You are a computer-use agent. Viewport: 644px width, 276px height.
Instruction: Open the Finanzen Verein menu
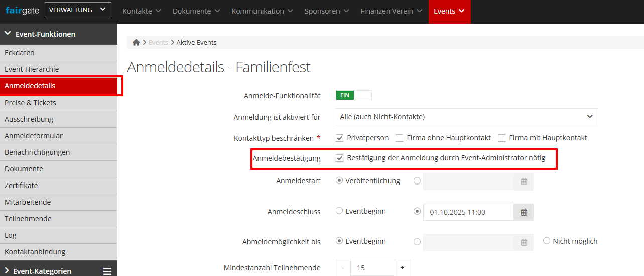coord(391,11)
